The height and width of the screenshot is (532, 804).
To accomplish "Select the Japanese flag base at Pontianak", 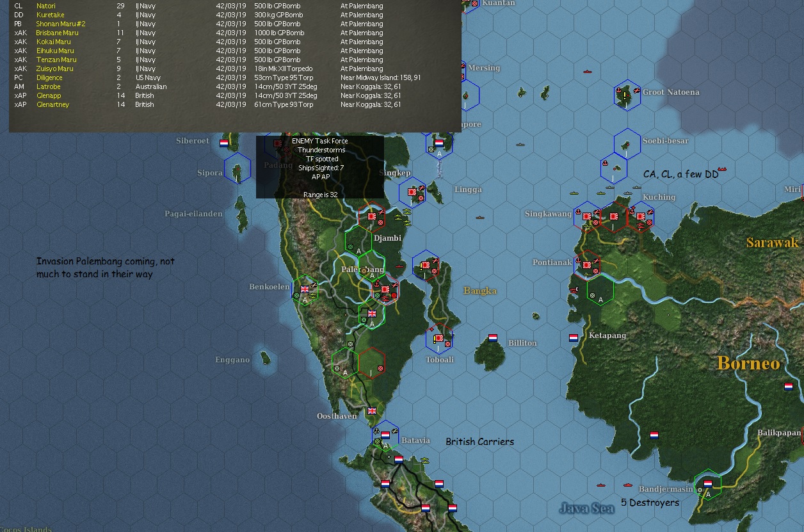I will click(587, 264).
